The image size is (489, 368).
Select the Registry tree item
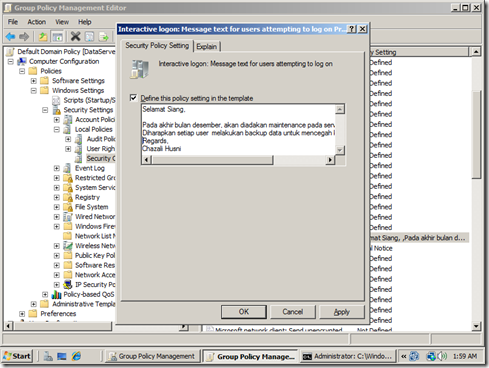point(87,197)
